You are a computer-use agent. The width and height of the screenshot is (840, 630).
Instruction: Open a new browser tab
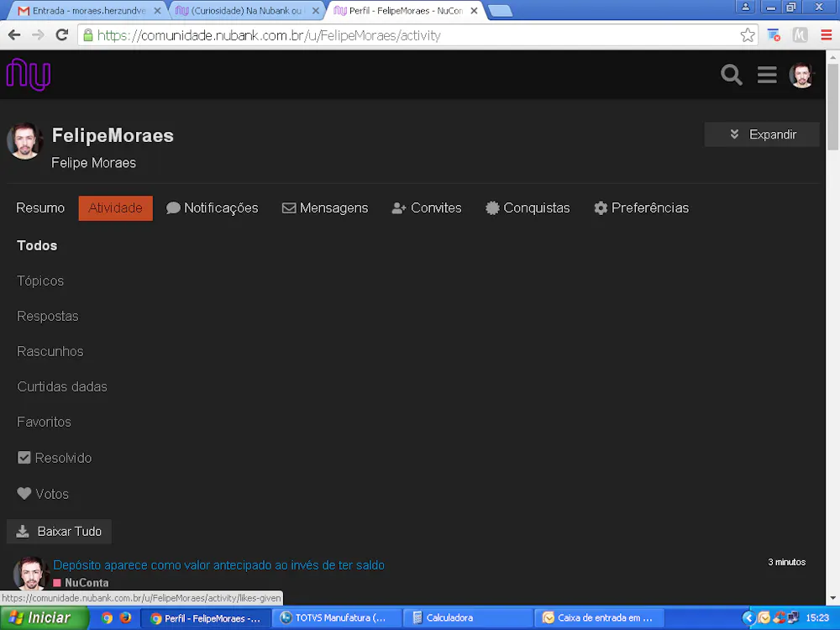tap(501, 11)
